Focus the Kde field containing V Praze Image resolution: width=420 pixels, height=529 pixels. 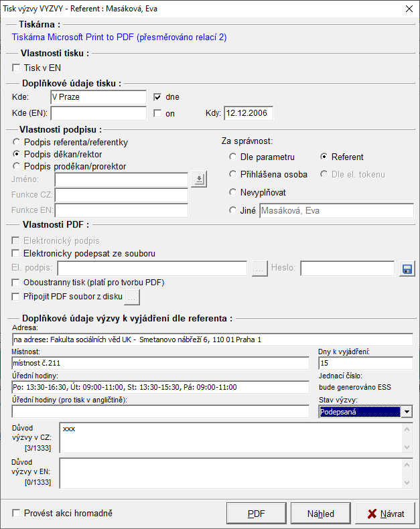(98, 97)
